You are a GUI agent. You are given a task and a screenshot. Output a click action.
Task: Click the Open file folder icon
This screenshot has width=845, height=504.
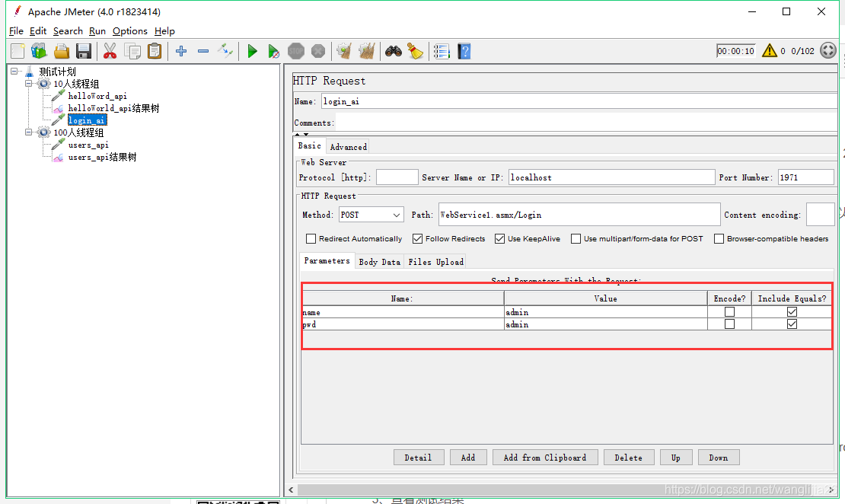62,51
